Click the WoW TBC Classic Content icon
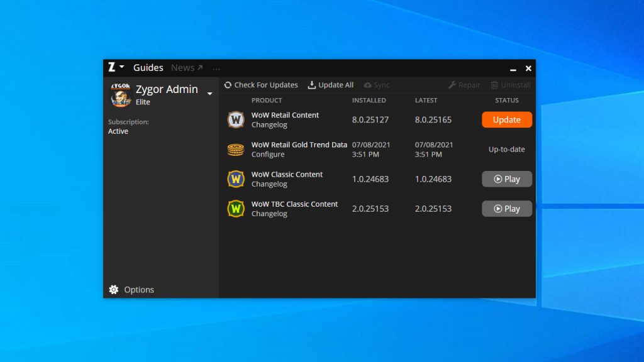 click(x=236, y=209)
